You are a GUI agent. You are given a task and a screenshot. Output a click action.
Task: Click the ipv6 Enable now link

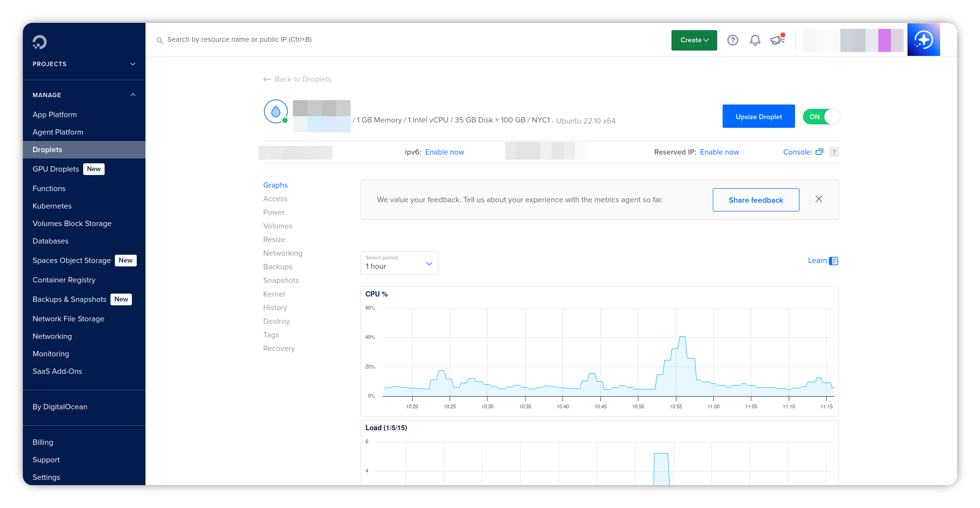click(x=444, y=152)
